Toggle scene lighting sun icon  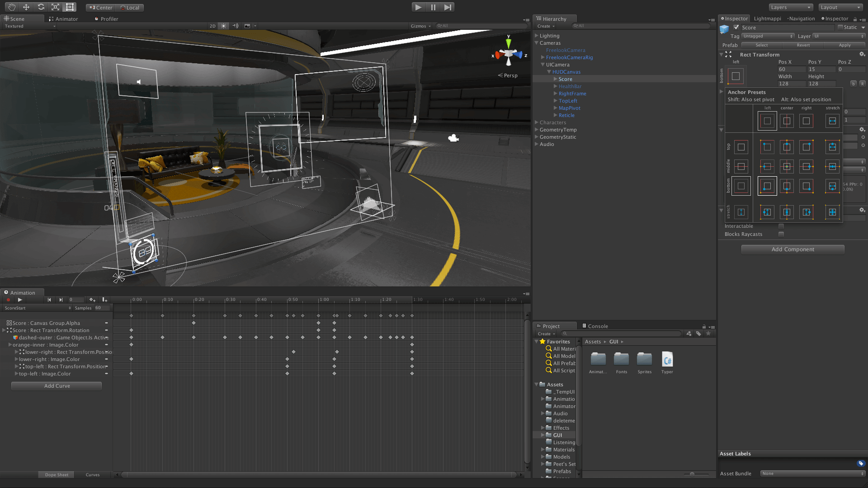(223, 26)
